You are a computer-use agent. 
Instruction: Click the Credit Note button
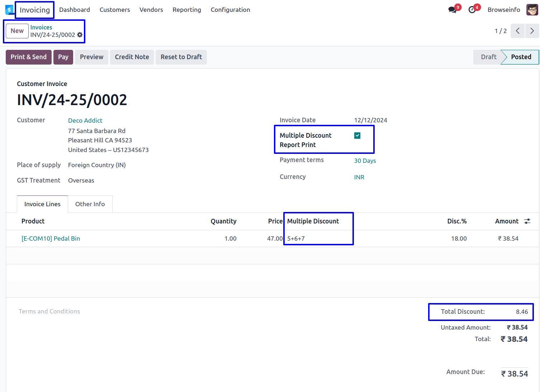132,57
